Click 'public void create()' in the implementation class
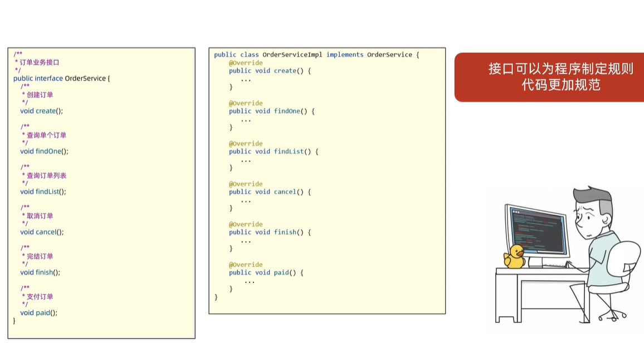Viewport: 644px width, 343px height. point(270,71)
